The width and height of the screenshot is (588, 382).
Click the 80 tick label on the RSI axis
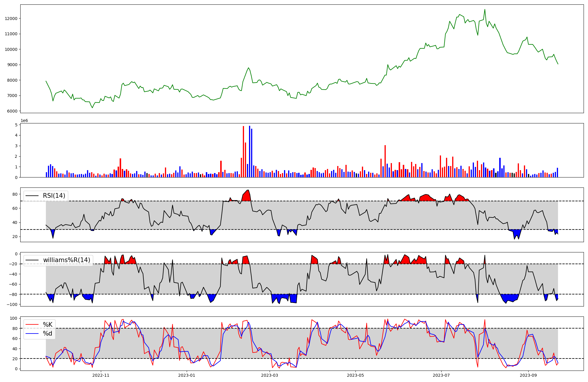(x=15, y=194)
